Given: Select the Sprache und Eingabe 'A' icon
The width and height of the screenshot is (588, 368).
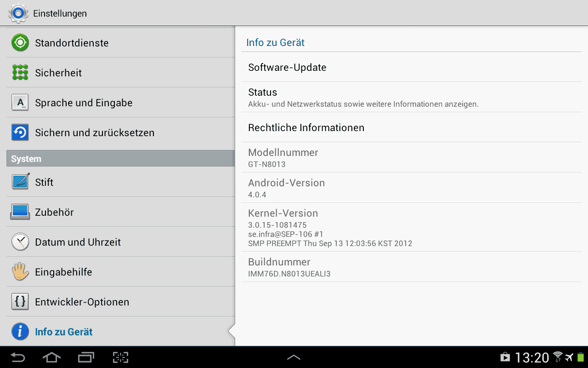Looking at the screenshot, I should click(x=20, y=103).
